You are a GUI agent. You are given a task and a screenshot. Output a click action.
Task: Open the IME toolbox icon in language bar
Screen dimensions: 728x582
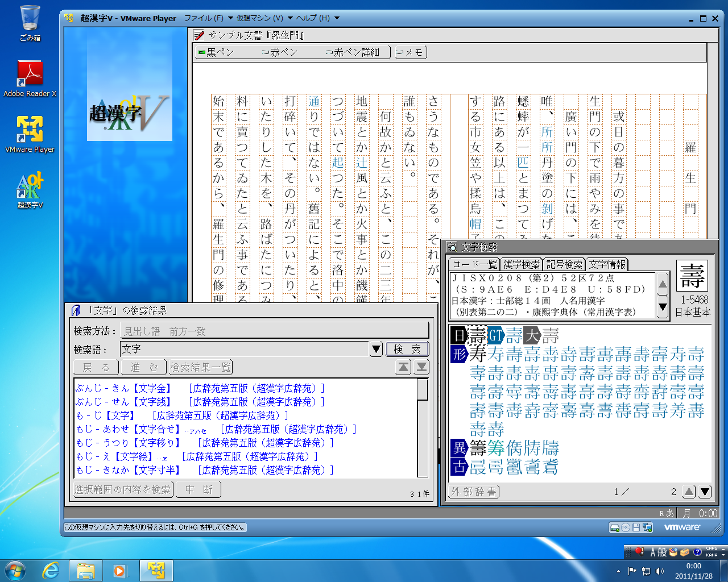click(x=685, y=552)
